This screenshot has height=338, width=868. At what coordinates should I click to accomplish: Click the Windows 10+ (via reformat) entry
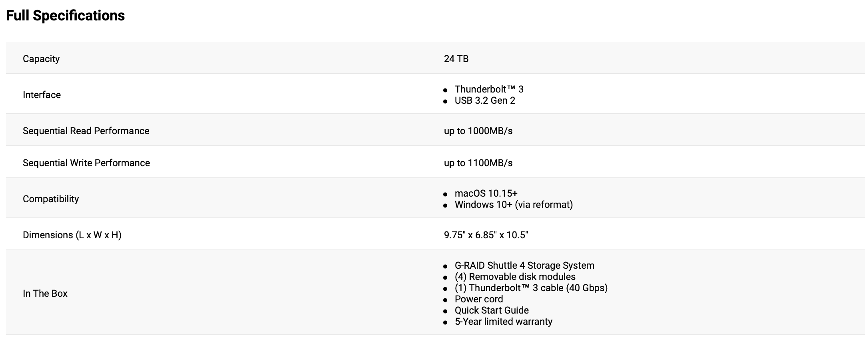click(514, 205)
